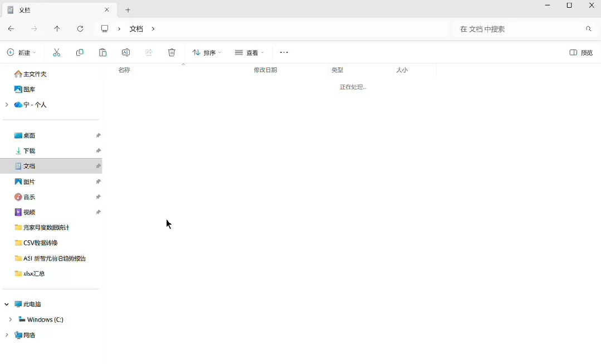Click the Share icon in toolbar
The image size is (601, 364).
coord(149,52)
